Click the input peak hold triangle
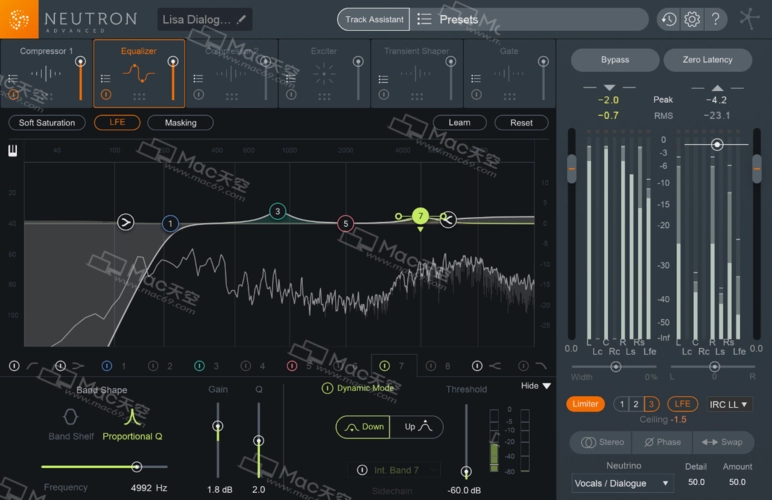The image size is (772, 500). coord(610,88)
